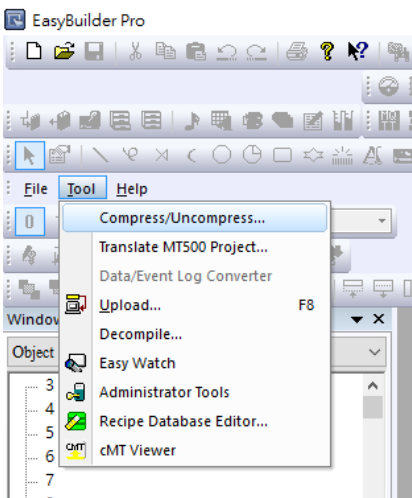Select window number 3 in tree

pyautogui.click(x=50, y=385)
